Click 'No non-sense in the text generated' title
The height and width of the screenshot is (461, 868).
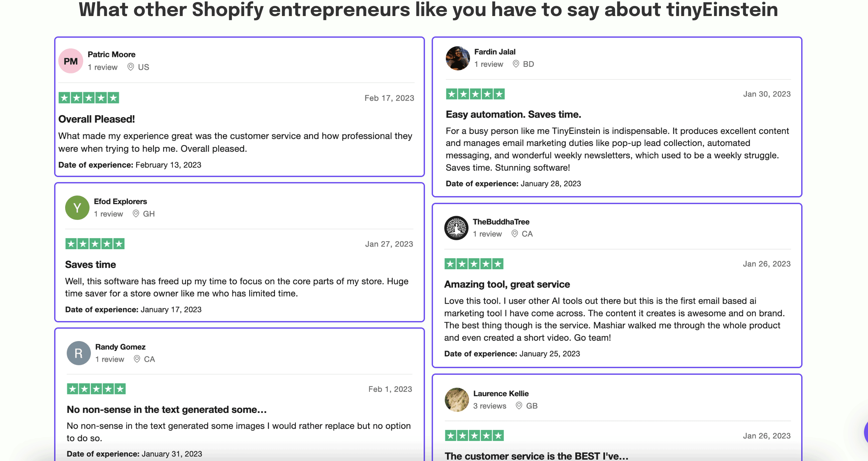[166, 409]
